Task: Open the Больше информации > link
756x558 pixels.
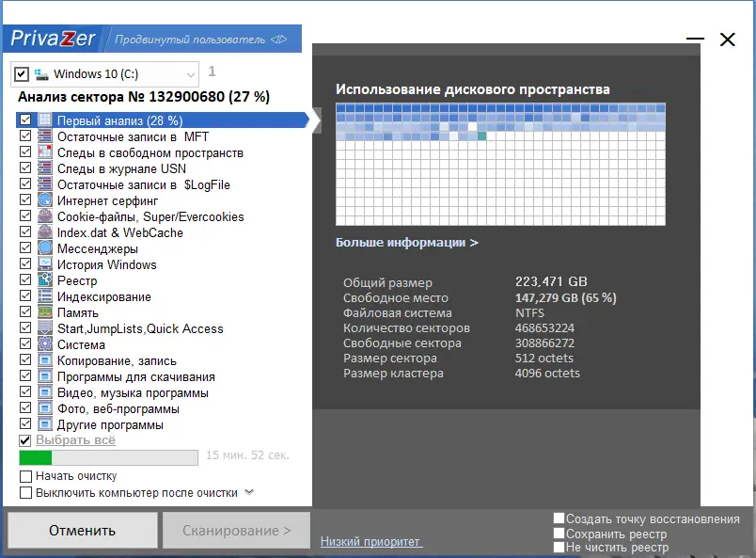Action: [x=407, y=243]
